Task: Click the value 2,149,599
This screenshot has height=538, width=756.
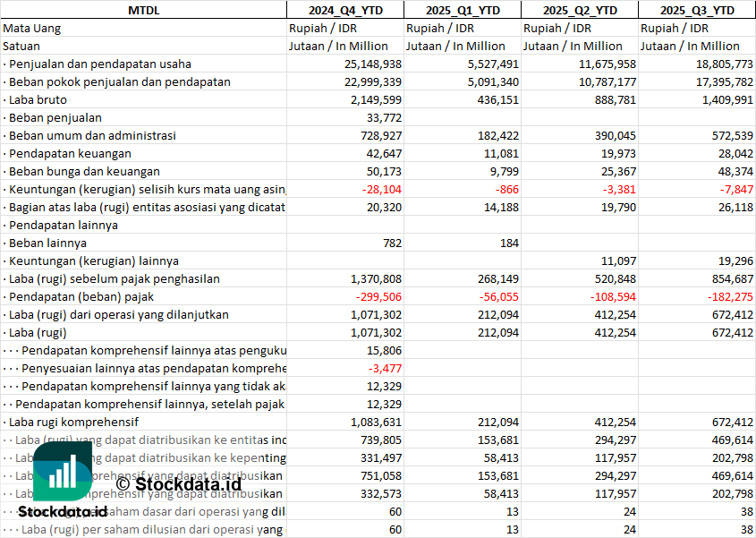Action: [x=376, y=100]
